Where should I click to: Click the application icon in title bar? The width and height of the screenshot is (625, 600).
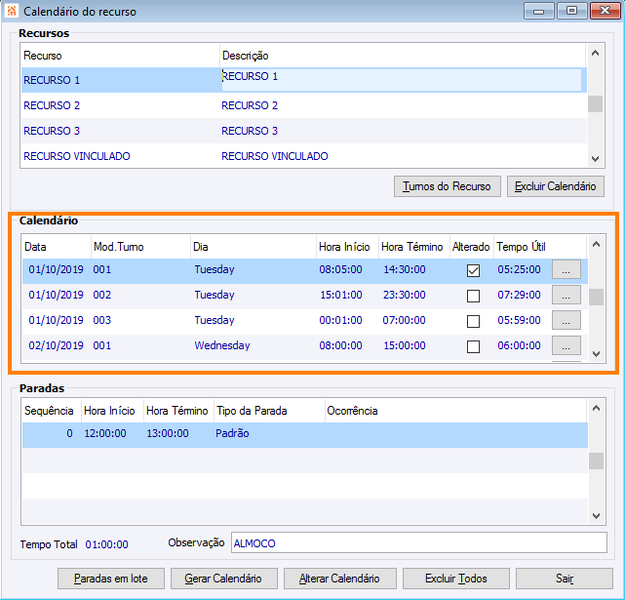tap(12, 11)
